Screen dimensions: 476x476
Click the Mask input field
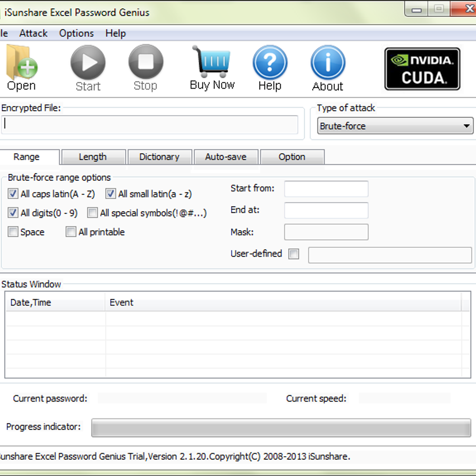click(326, 232)
